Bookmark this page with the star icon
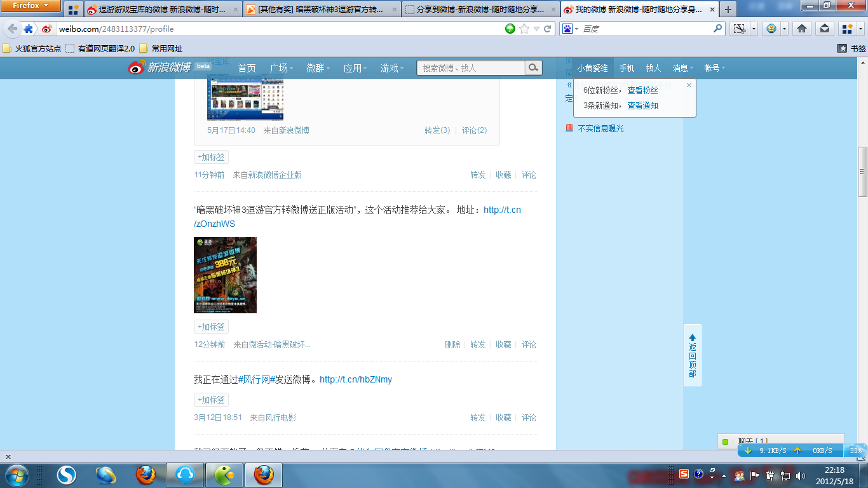Viewport: 868px width, 488px height. tap(524, 29)
